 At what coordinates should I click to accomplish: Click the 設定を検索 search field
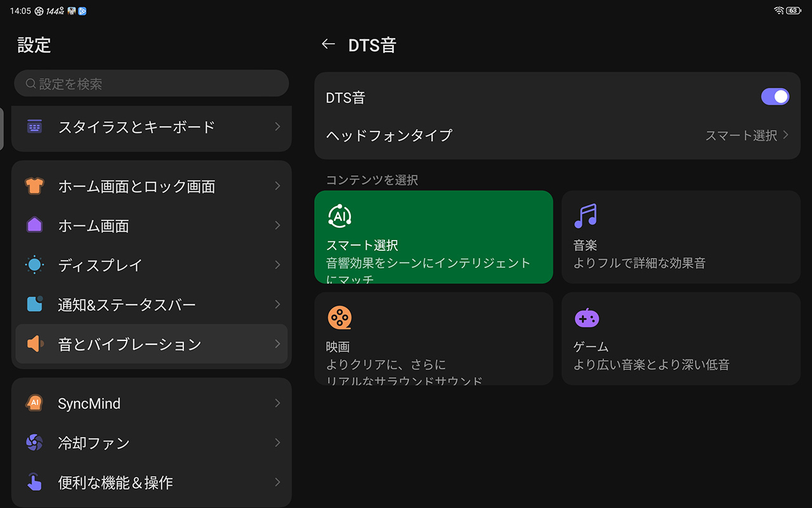coord(151,84)
